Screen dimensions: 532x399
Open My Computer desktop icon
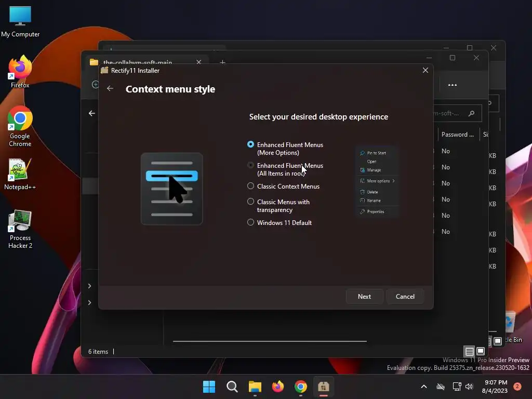pyautogui.click(x=20, y=22)
